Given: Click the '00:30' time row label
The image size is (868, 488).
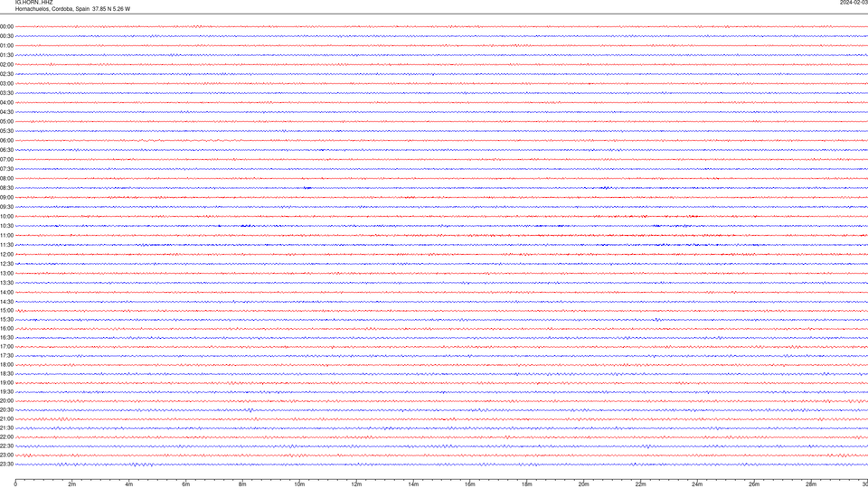Looking at the screenshot, I should (6, 36).
